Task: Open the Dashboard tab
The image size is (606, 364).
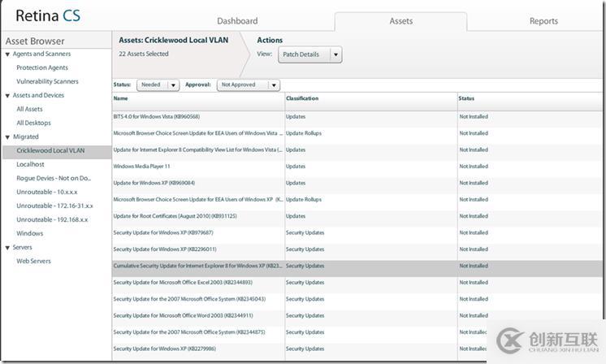Action: 237,21
